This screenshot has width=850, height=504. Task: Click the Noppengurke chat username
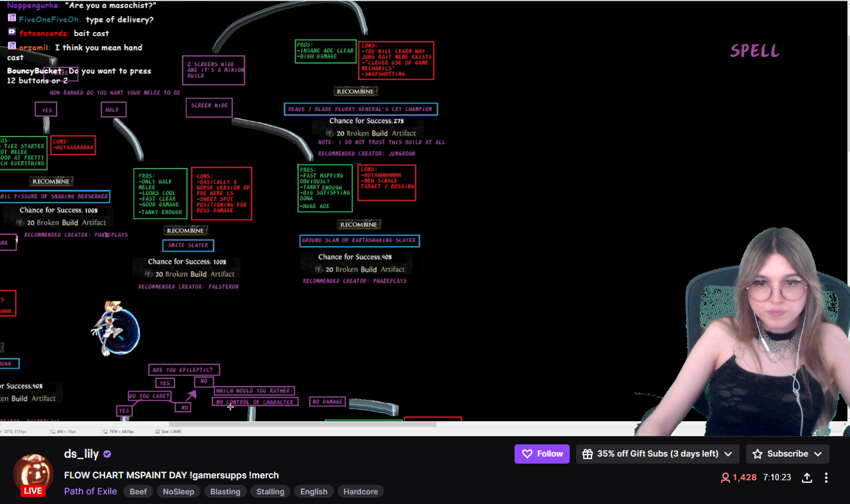pyautogui.click(x=33, y=5)
